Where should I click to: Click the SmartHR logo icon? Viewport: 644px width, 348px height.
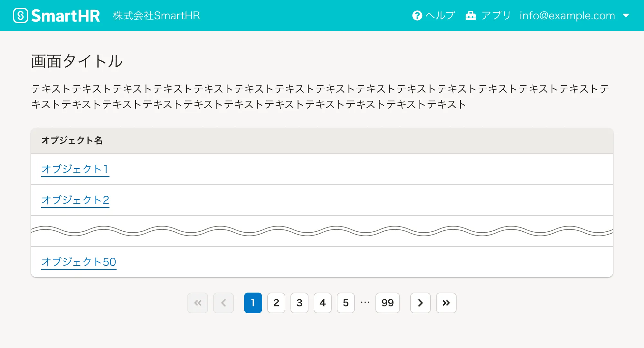(21, 15)
